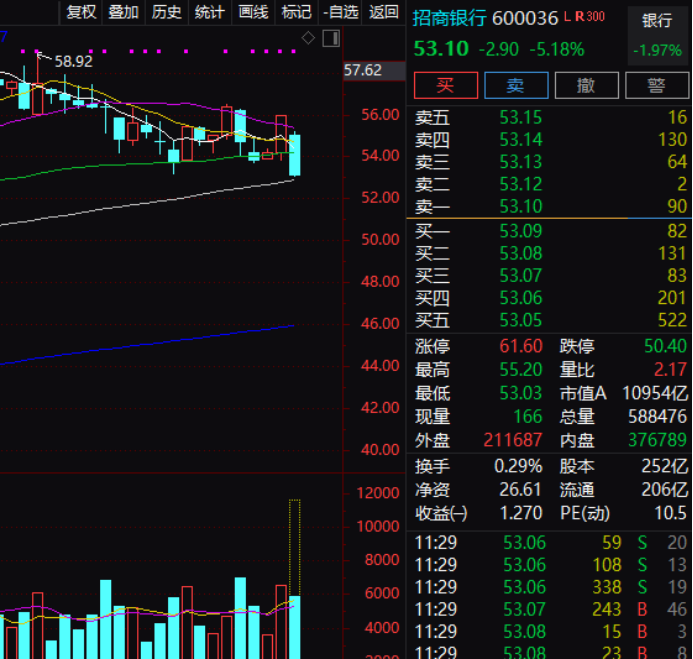Screen dimensions: 693x659
Task: Open the 叠加 overlay option
Action: click(x=123, y=12)
